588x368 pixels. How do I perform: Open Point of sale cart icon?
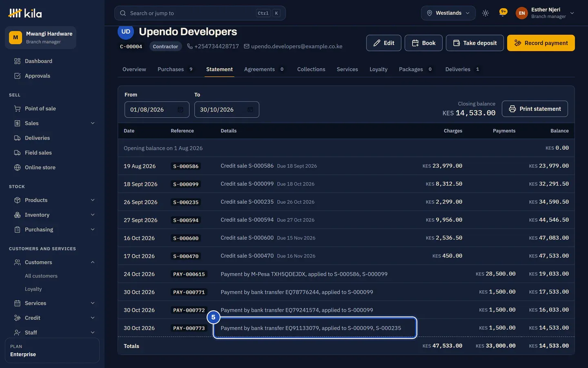[17, 108]
